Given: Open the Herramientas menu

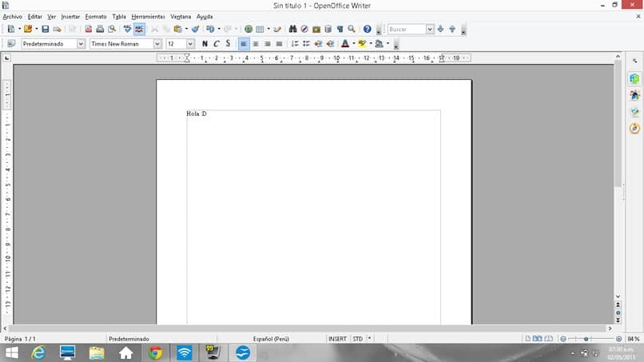Looking at the screenshot, I should tap(149, 16).
